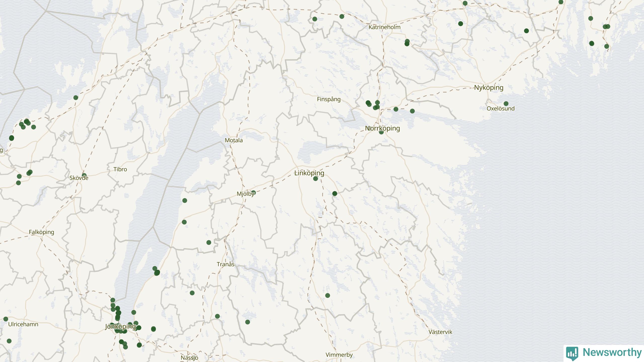Click the Nyköping city label
The height and width of the screenshot is (362, 644).
(x=489, y=88)
